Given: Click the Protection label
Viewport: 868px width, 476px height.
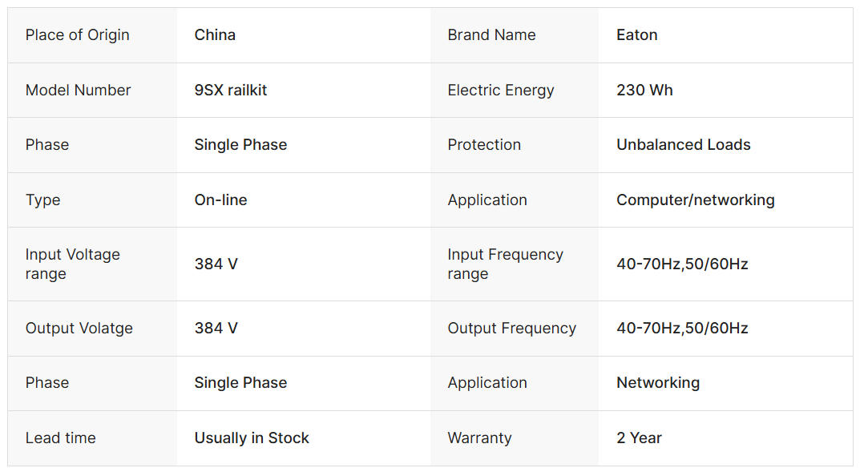Looking at the screenshot, I should pyautogui.click(x=484, y=145).
